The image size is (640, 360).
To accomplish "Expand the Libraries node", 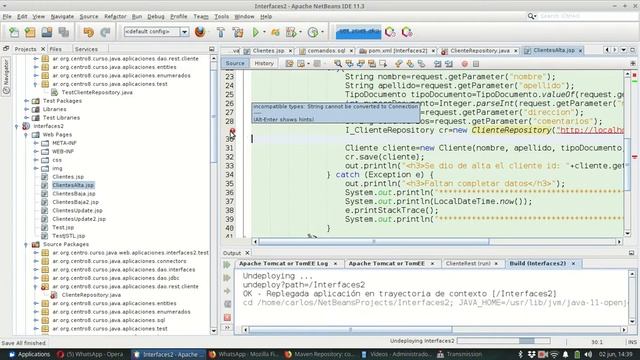I will (x=27, y=109).
